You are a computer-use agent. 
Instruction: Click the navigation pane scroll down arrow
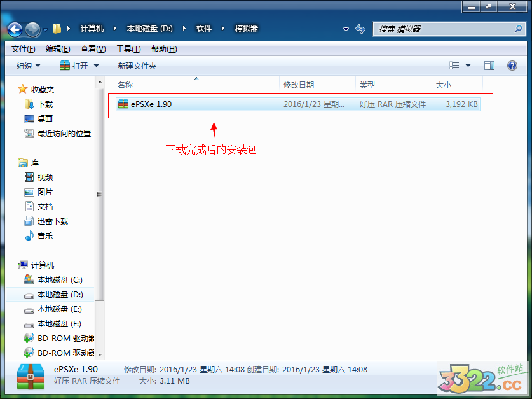[x=99, y=354]
